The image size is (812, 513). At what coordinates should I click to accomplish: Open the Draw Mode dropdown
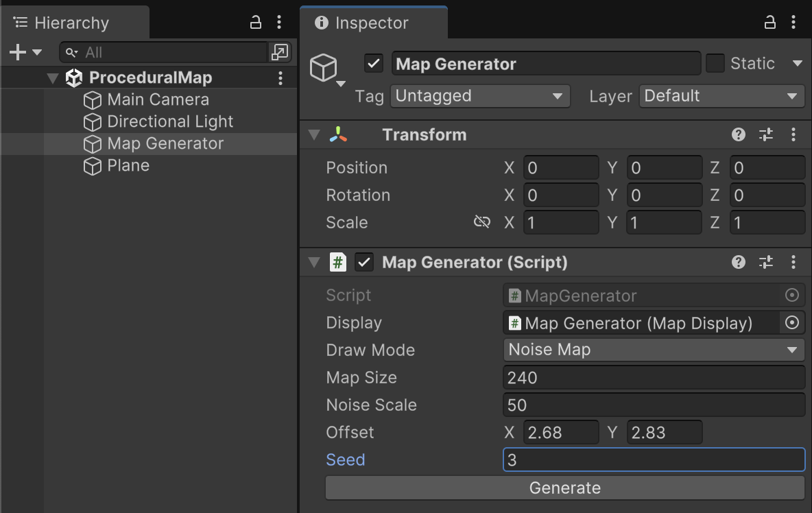point(654,350)
